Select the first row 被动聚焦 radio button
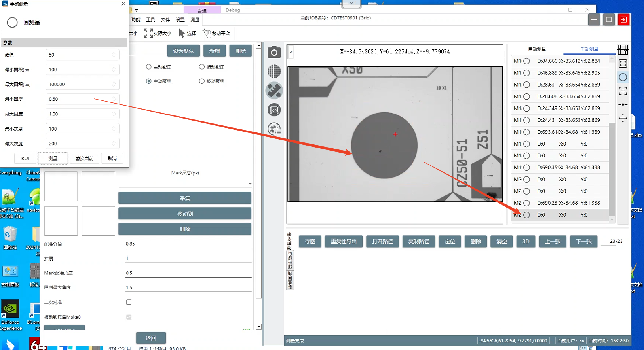 (202, 67)
